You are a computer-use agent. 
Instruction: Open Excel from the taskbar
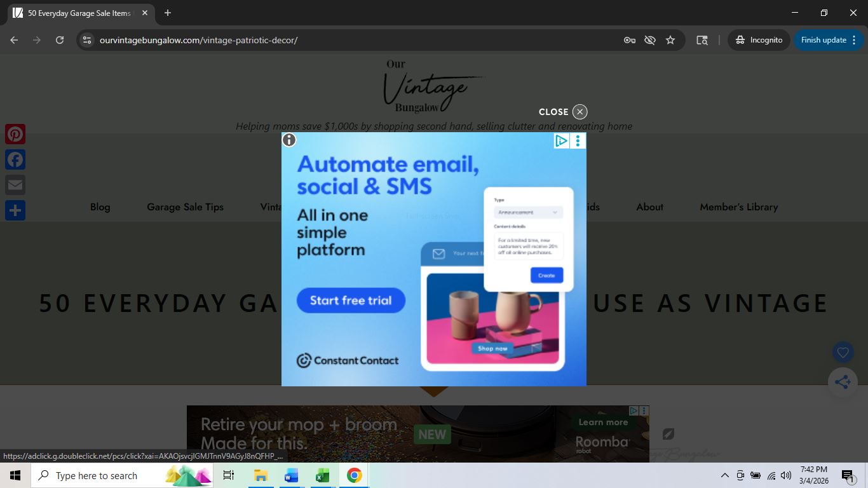322,475
